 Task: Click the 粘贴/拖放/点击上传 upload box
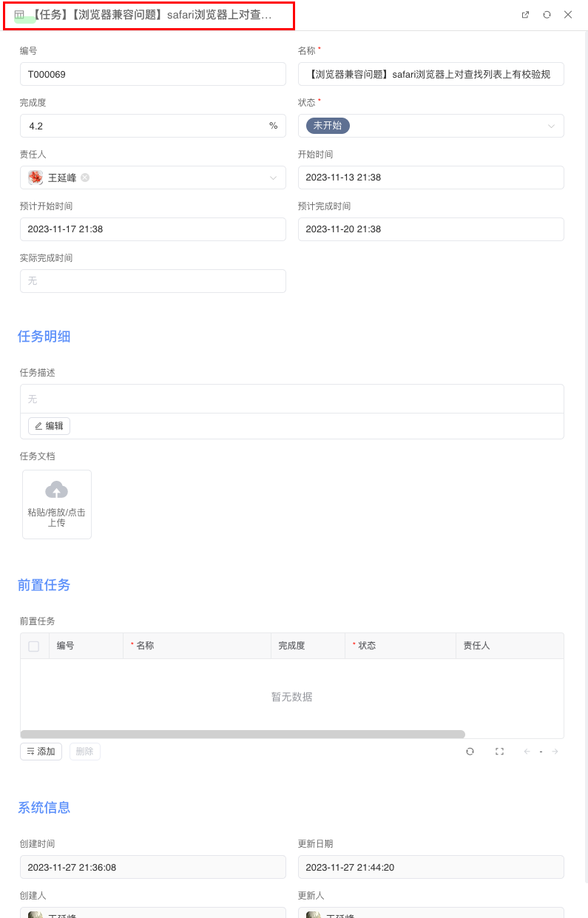(57, 504)
